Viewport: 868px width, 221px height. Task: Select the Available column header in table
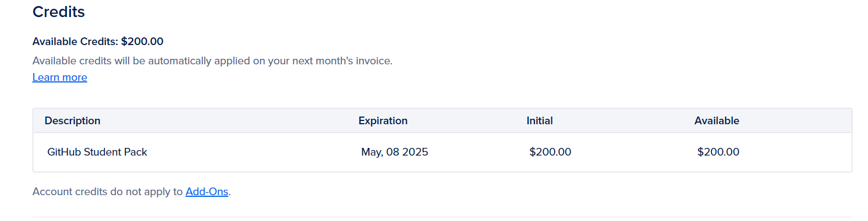(x=716, y=121)
